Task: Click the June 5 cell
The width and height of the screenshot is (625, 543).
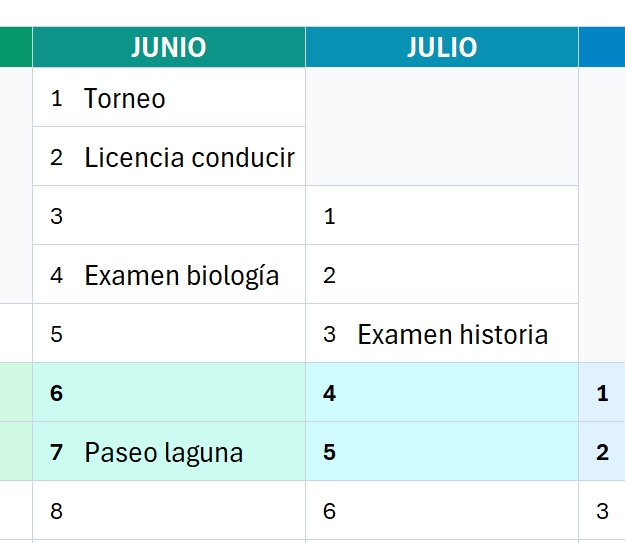Action: click(x=168, y=334)
